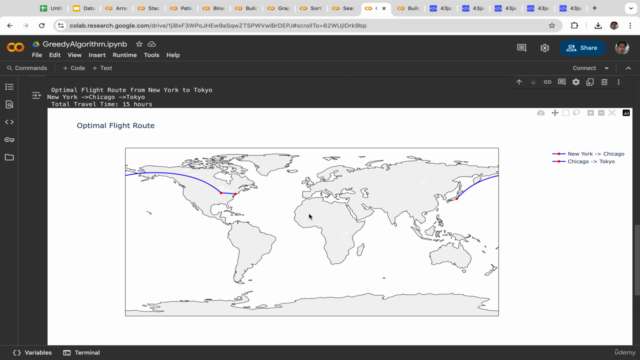Click the cloud save status icon
The height and width of the screenshot is (360, 640).
152,44
